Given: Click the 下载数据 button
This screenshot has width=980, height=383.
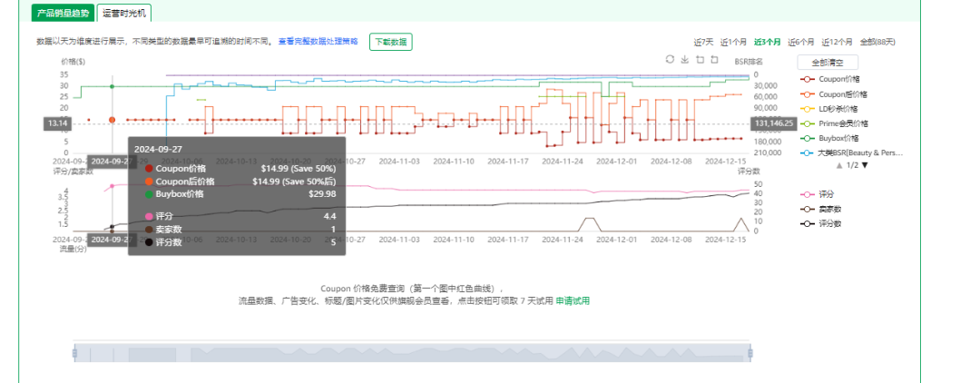Looking at the screenshot, I should [x=390, y=42].
